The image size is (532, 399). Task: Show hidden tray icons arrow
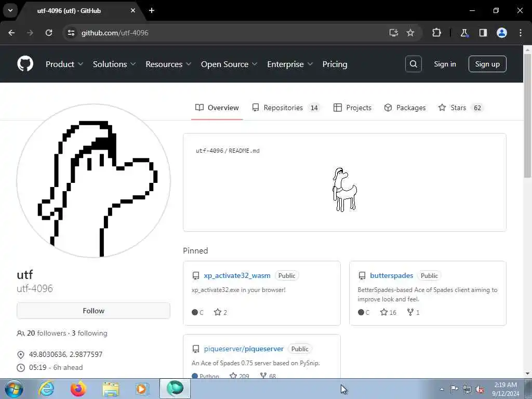pyautogui.click(x=442, y=389)
